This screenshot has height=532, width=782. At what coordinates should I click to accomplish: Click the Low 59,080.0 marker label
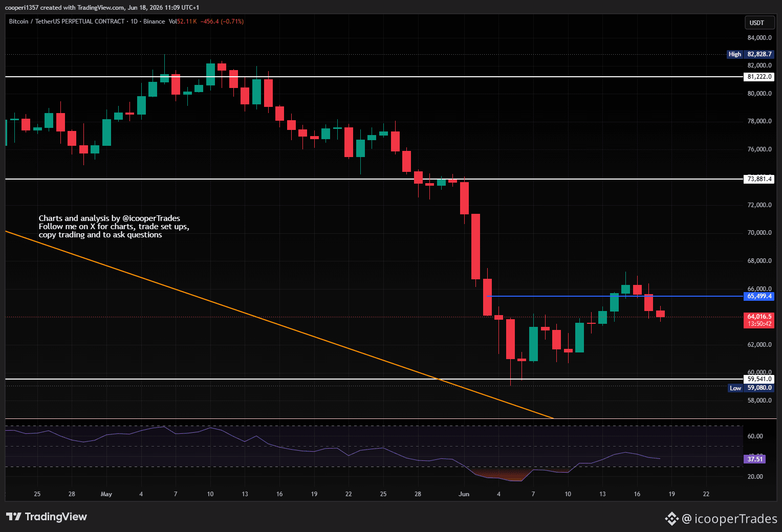[751, 388]
